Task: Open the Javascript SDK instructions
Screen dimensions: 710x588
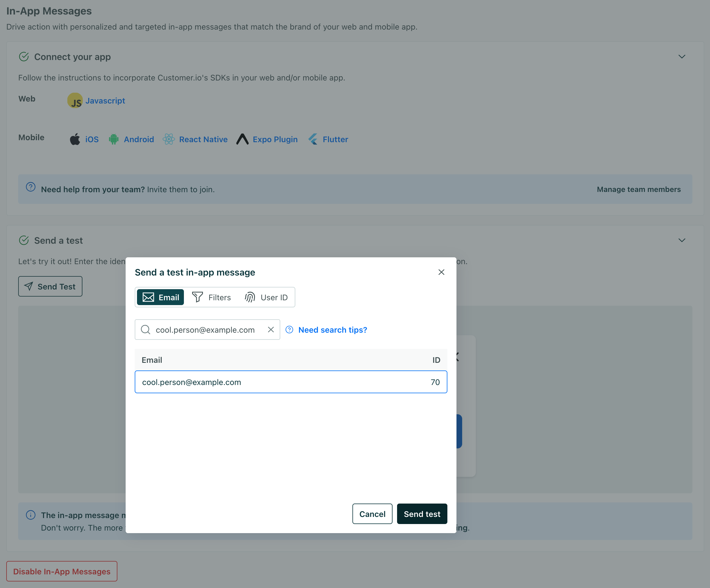Action: tap(105, 100)
